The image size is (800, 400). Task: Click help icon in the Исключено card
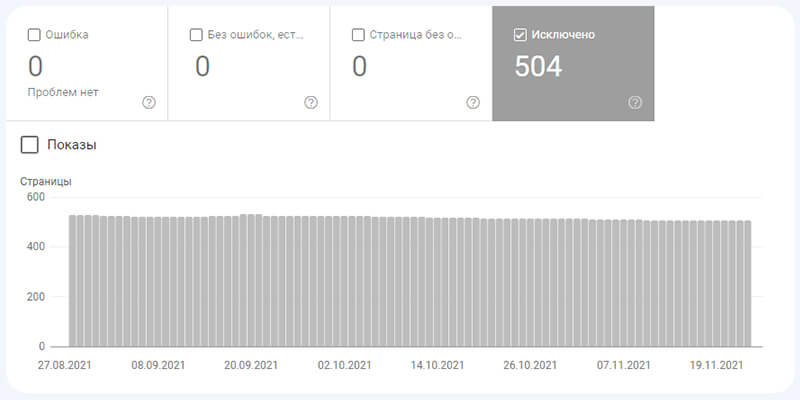pyautogui.click(x=635, y=102)
